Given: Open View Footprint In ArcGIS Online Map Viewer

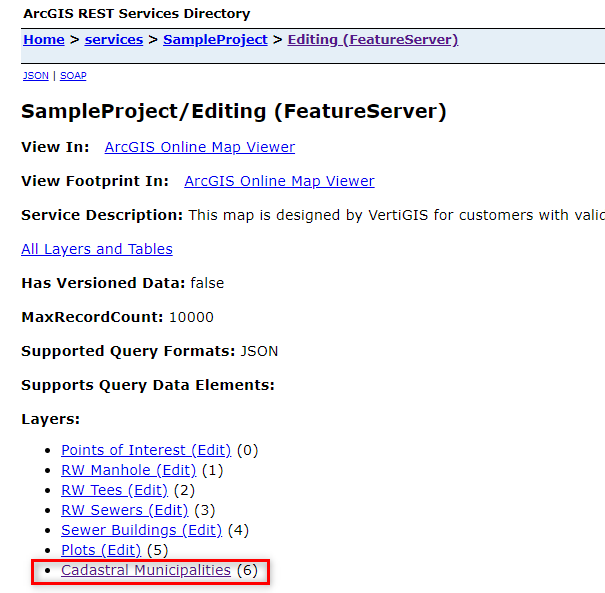Looking at the screenshot, I should [x=279, y=181].
